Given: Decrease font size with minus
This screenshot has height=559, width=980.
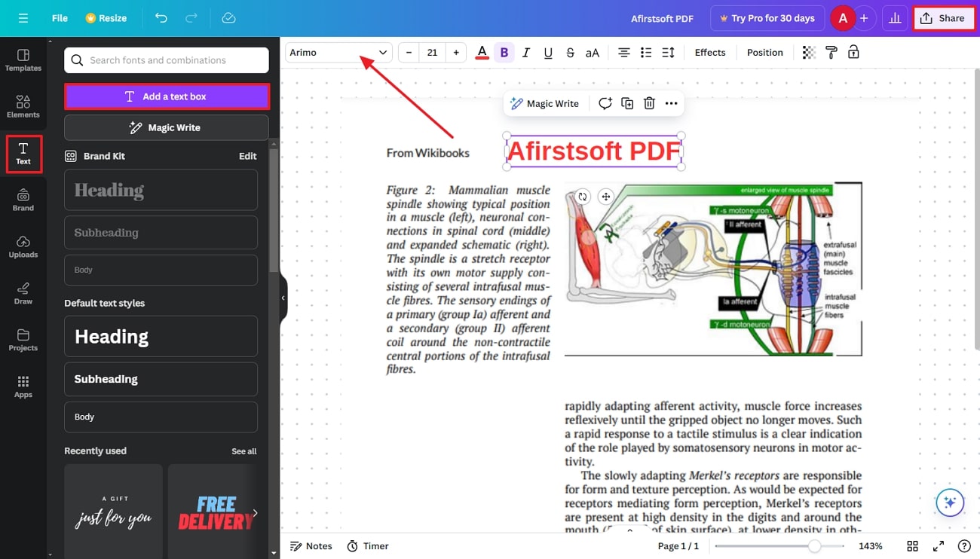Looking at the screenshot, I should pyautogui.click(x=409, y=52).
